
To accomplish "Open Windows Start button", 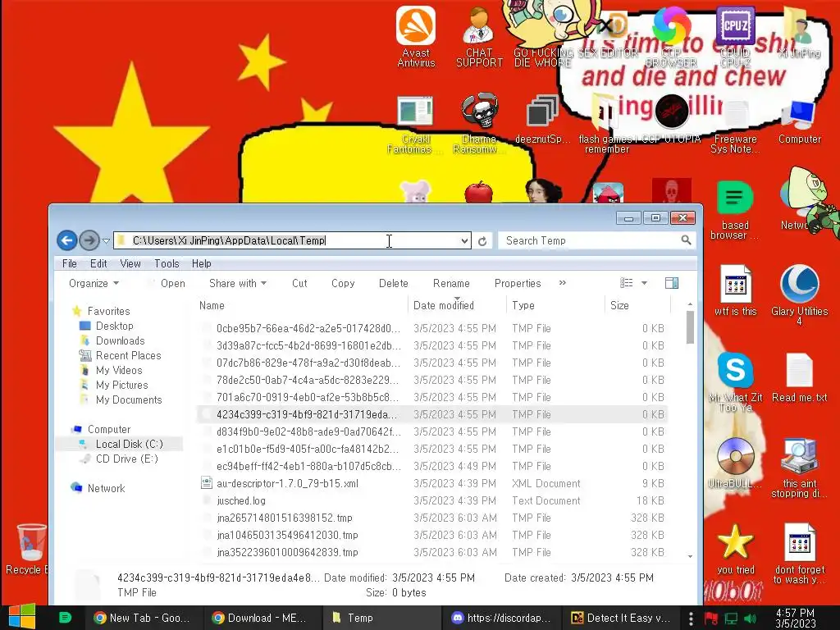I will pyautogui.click(x=22, y=617).
